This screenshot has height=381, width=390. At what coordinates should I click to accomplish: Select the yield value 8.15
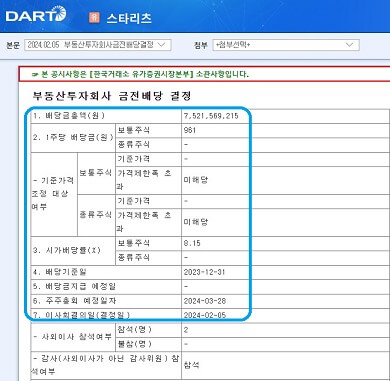192,243
